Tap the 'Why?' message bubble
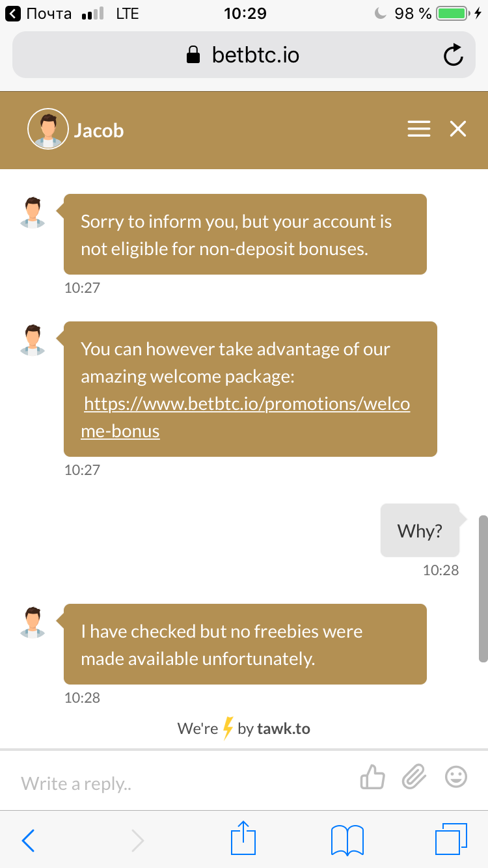Image resolution: width=488 pixels, height=868 pixels. point(420,530)
